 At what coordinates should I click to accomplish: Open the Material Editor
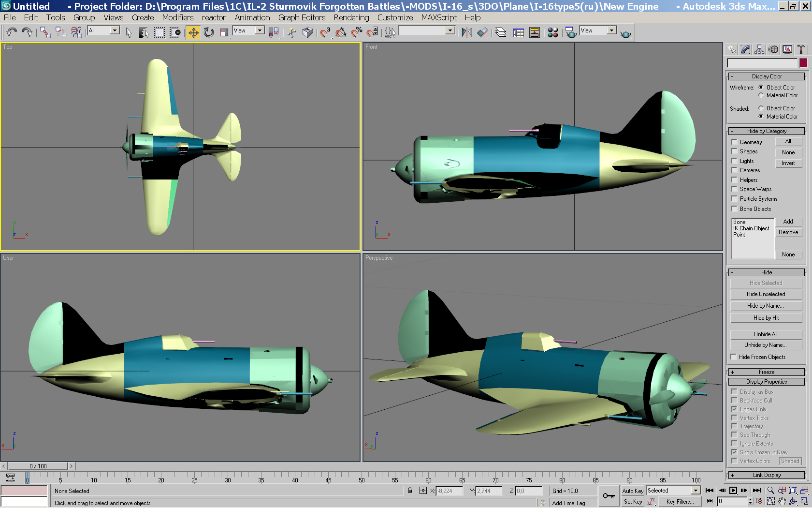click(x=553, y=32)
